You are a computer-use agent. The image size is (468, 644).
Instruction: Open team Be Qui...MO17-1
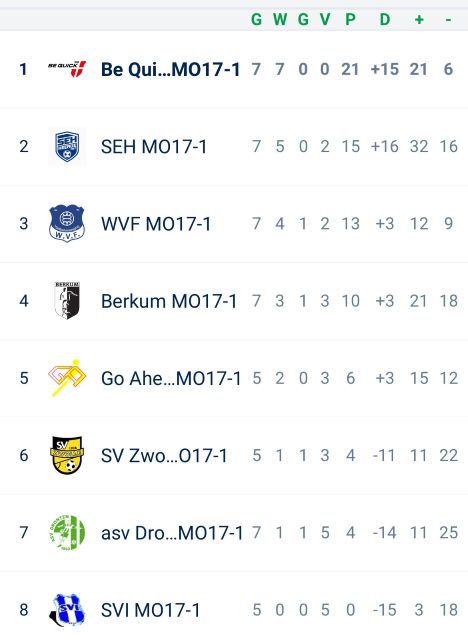(171, 69)
